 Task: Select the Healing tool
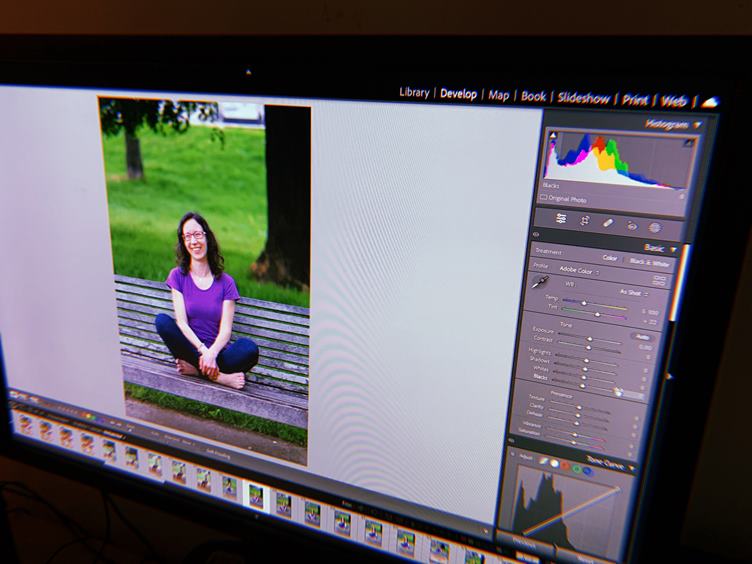608,223
